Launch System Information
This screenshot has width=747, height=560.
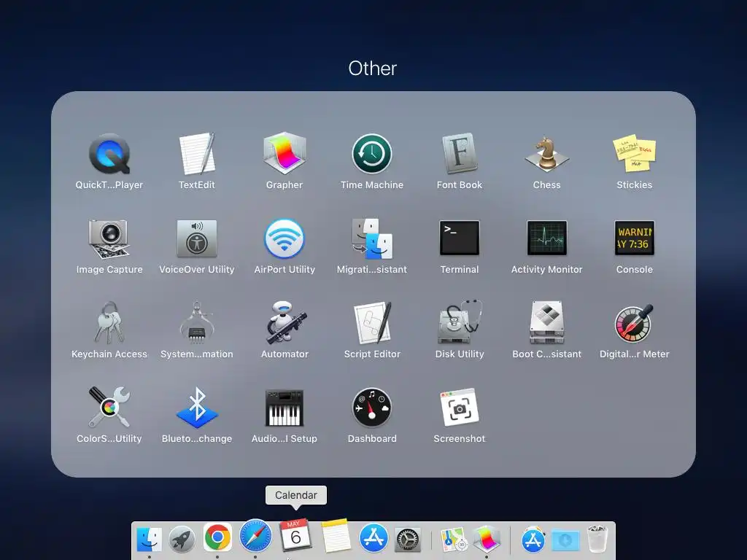click(x=197, y=323)
